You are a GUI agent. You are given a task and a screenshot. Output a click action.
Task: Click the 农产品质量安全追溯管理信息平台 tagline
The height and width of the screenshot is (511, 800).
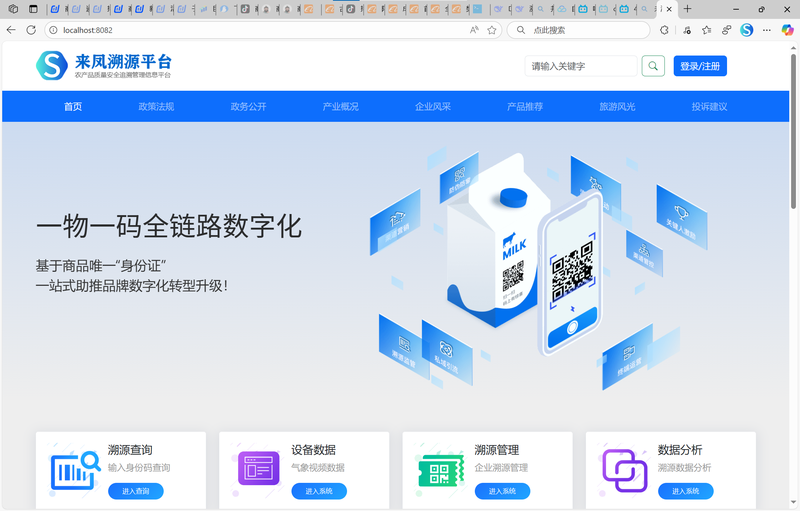123,75
